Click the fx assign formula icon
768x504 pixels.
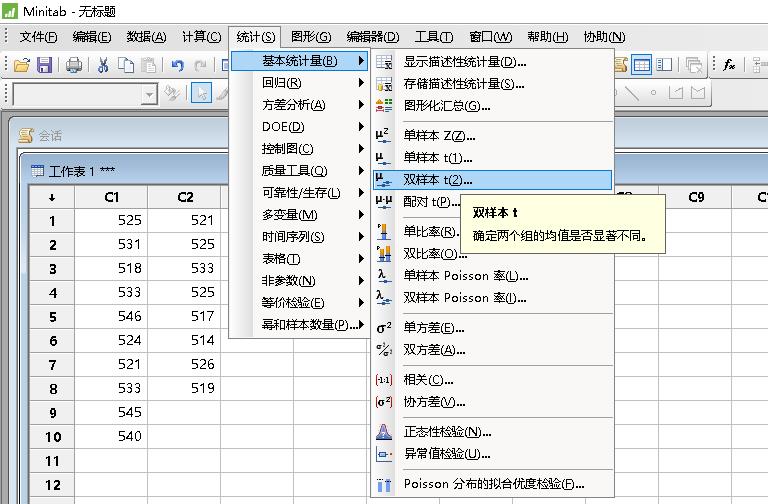[729, 65]
